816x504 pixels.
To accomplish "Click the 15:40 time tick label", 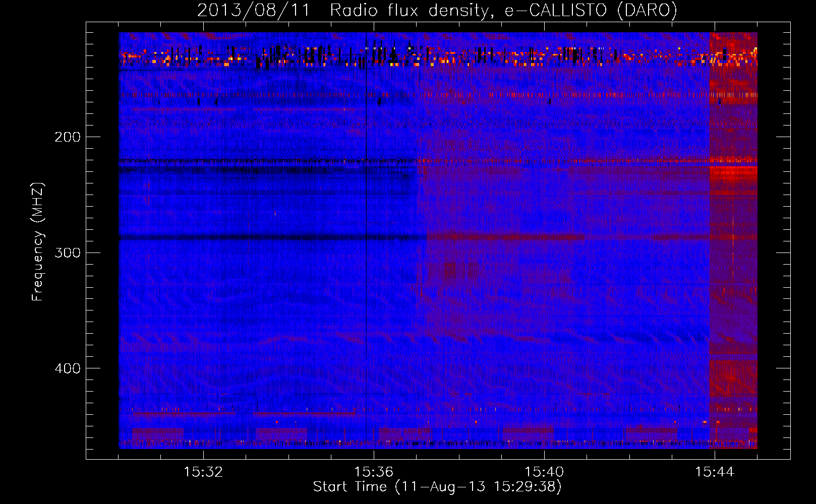I will point(544,472).
